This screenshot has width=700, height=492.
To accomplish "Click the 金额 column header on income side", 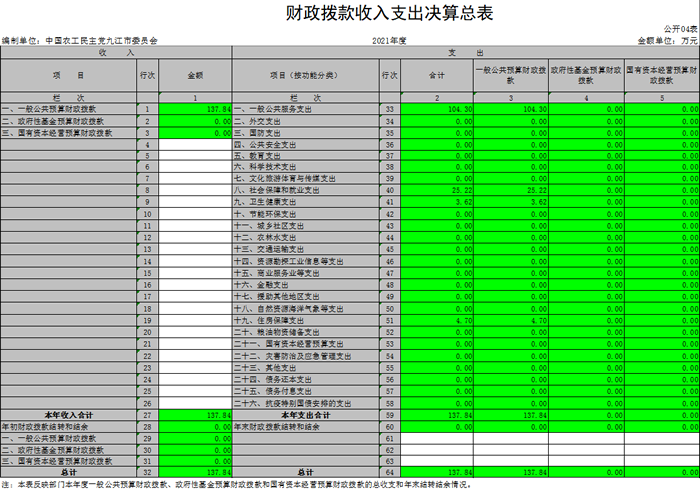I will coord(196,74).
